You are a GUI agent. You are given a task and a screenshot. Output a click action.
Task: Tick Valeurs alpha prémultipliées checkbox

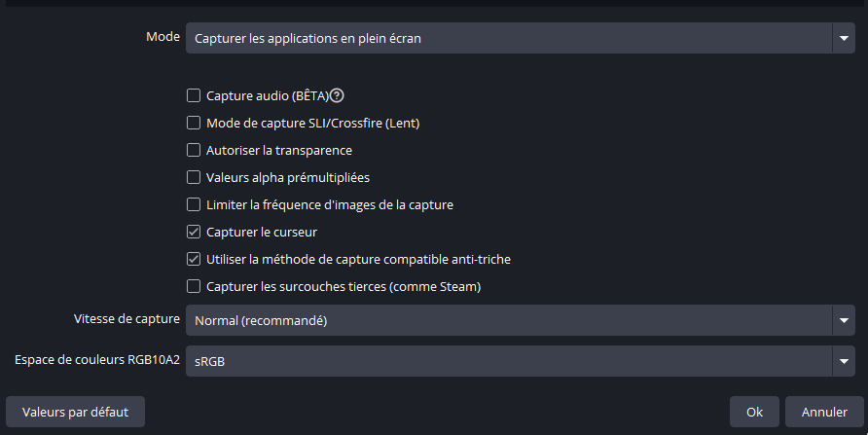(x=194, y=178)
